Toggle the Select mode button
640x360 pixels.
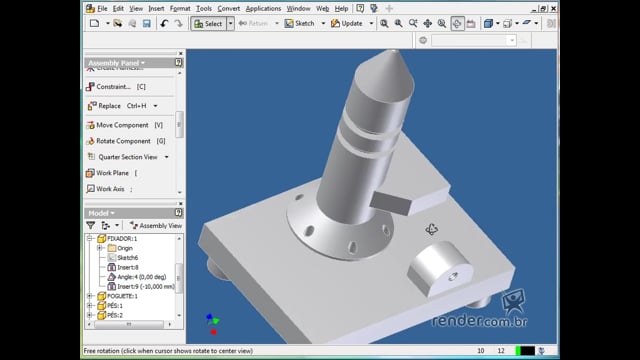point(209,24)
